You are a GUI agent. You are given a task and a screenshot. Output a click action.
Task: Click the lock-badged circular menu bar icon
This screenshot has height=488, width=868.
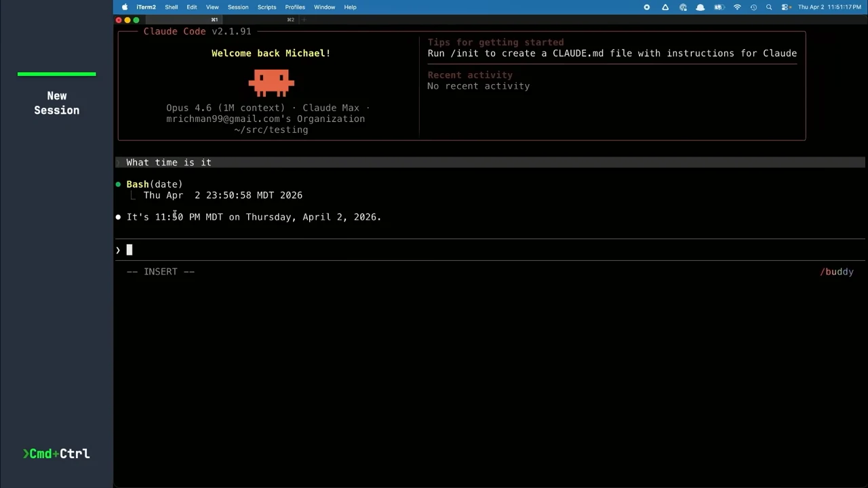[x=683, y=7]
